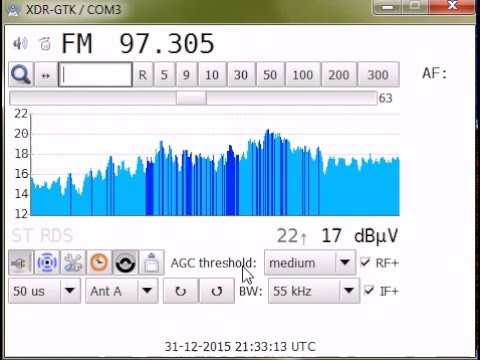Screen dimensions: 480x360
Task: Click the signal level graph
Action: point(215,165)
